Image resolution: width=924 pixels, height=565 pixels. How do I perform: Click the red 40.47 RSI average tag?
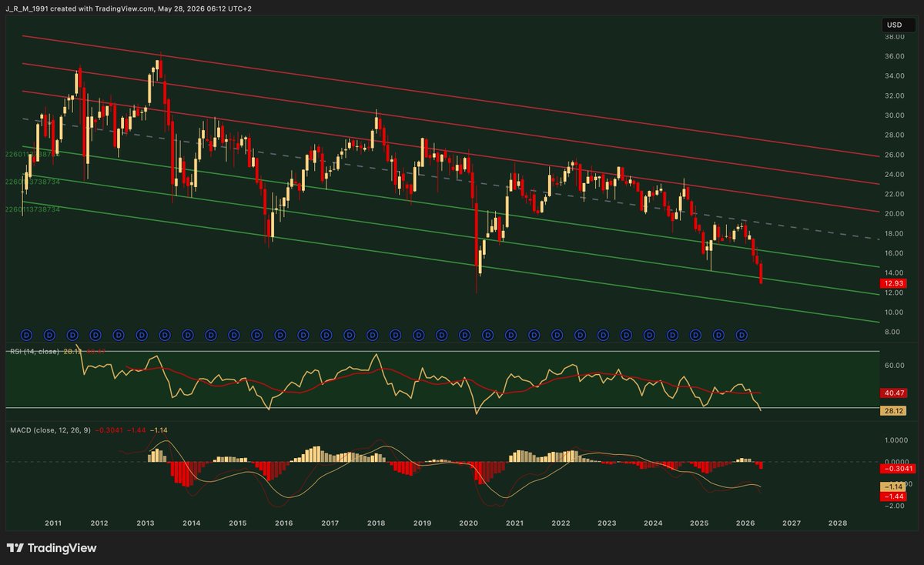click(892, 393)
